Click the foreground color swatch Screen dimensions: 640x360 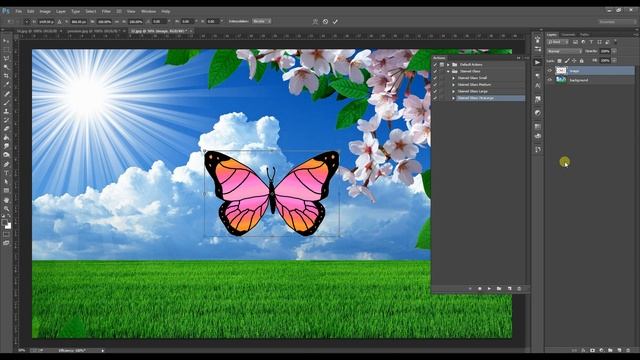5,222
